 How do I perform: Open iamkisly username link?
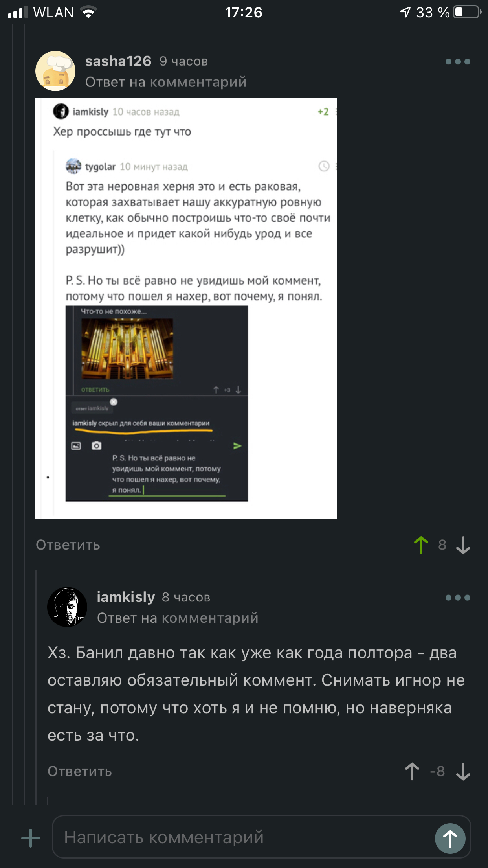pyautogui.click(x=126, y=597)
